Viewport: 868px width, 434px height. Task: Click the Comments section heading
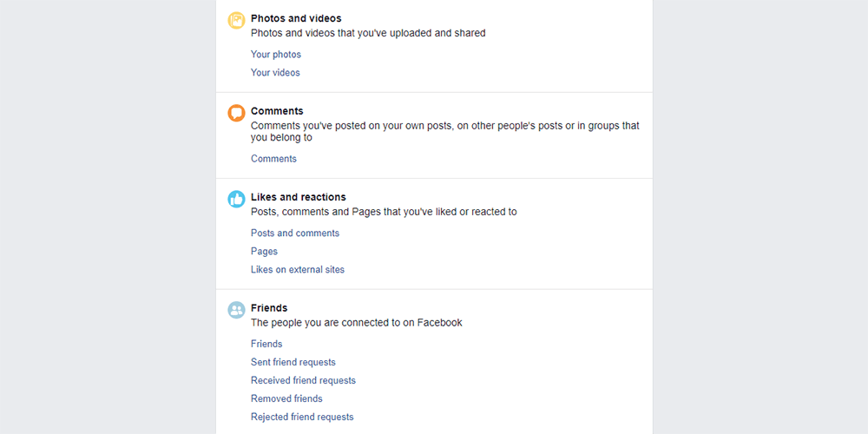pos(277,111)
